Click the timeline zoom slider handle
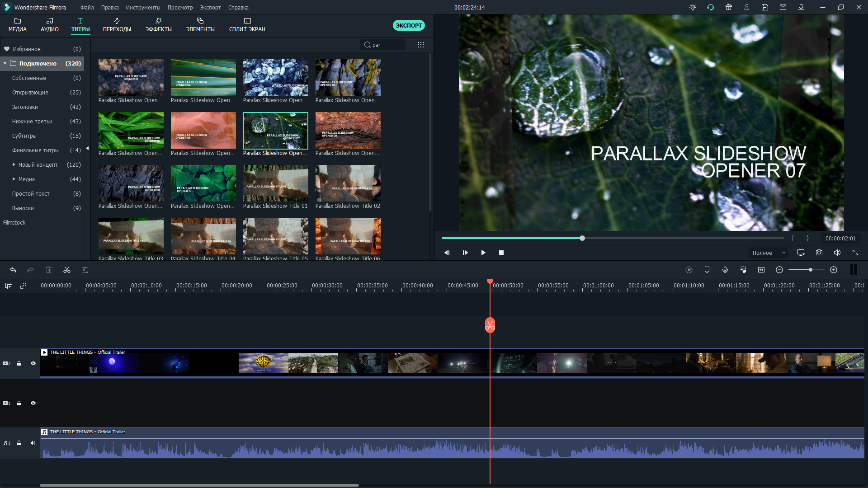The height and width of the screenshot is (488, 868). pyautogui.click(x=811, y=270)
